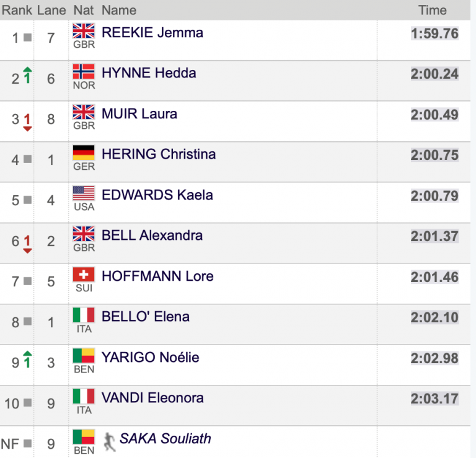Image resolution: width=476 pixels, height=458 pixels.
Task: Click the 1:59.76 winning time
Action: pos(434,33)
